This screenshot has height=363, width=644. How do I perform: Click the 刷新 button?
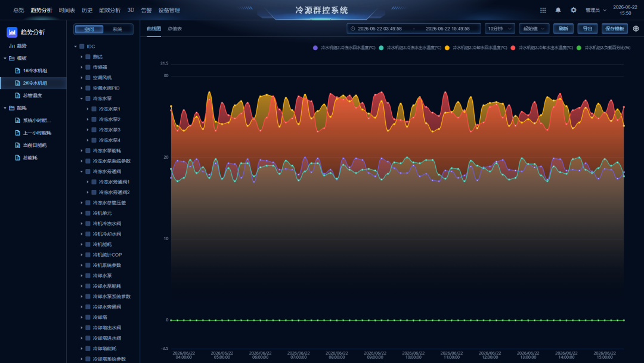click(x=563, y=29)
